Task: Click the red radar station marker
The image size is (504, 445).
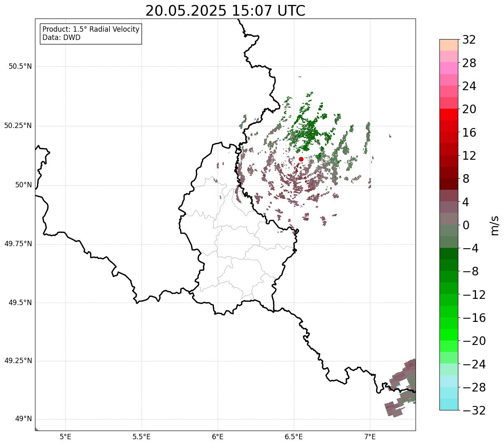Action: [x=301, y=159]
